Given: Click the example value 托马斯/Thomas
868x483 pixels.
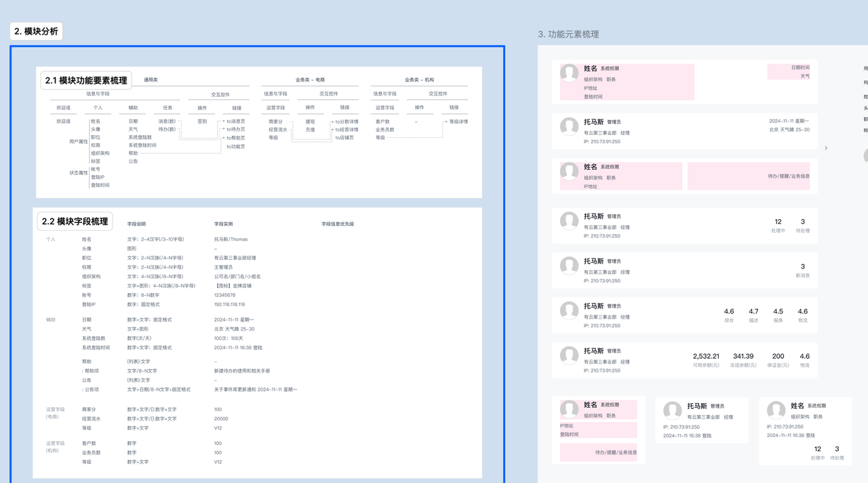Looking at the screenshot, I should pos(231,239).
